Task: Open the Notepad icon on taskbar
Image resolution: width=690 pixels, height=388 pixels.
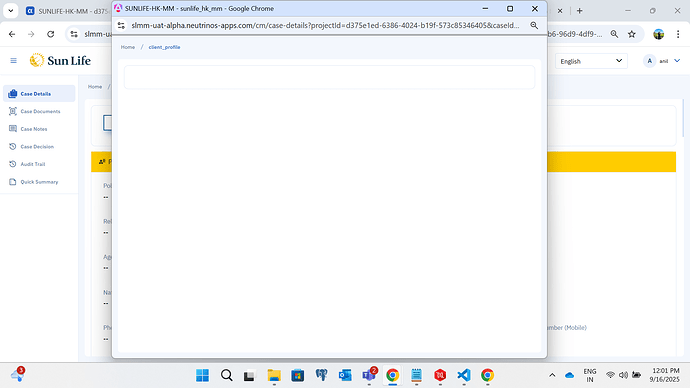Action: [x=416, y=375]
